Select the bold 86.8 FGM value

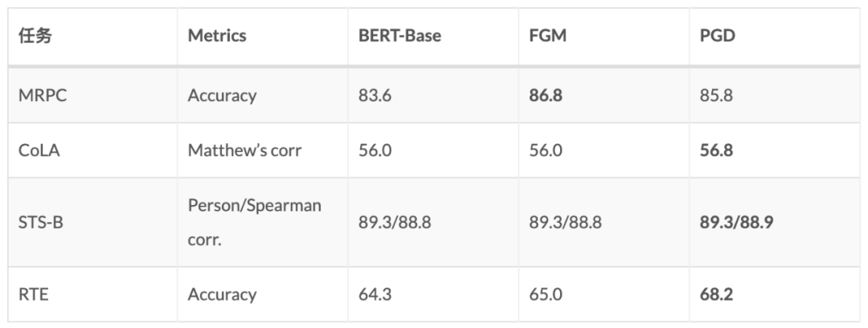(x=546, y=95)
